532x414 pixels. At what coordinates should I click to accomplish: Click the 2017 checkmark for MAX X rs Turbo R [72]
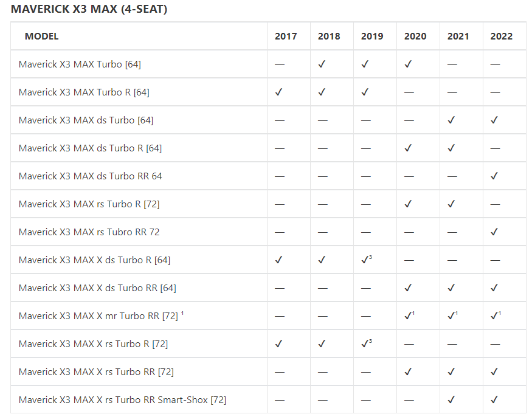pyautogui.click(x=278, y=343)
